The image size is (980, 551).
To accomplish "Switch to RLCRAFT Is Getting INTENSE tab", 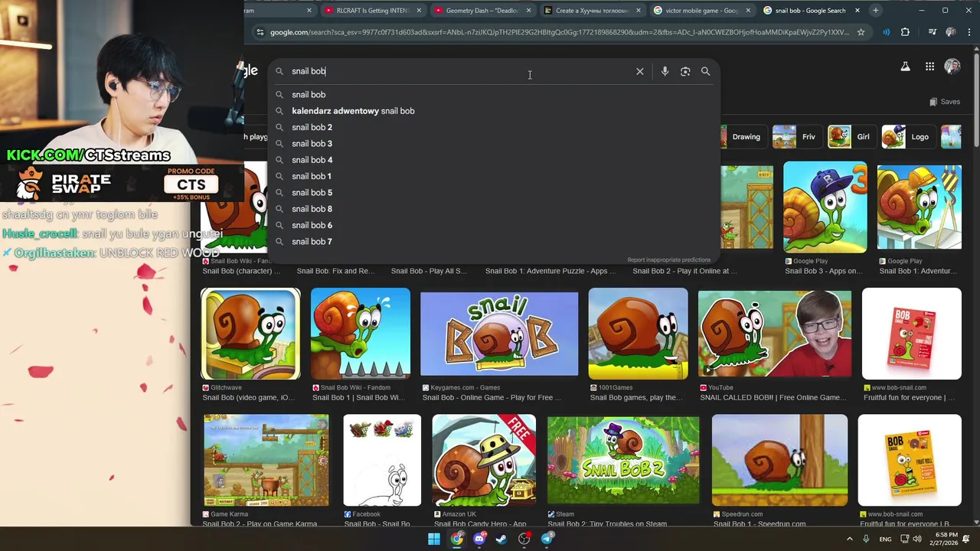I will click(x=371, y=11).
